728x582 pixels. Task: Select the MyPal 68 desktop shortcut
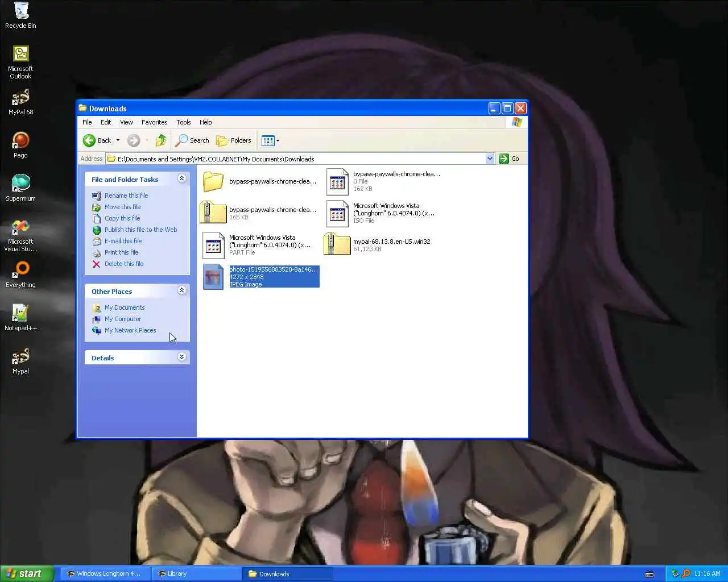pos(20,102)
